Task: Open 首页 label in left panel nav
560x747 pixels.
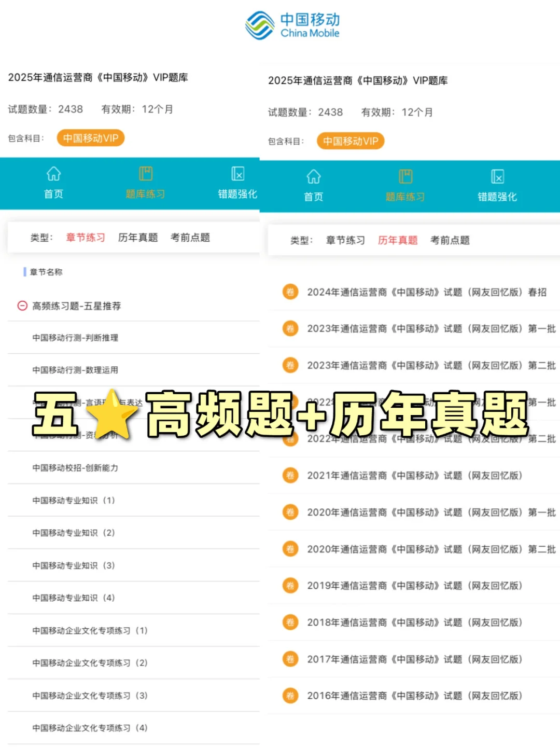Action: click(x=53, y=194)
